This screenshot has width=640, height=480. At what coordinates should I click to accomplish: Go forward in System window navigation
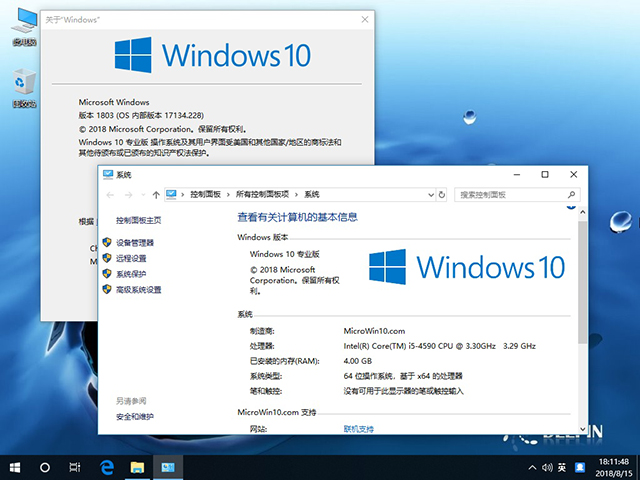pyautogui.click(x=129, y=195)
